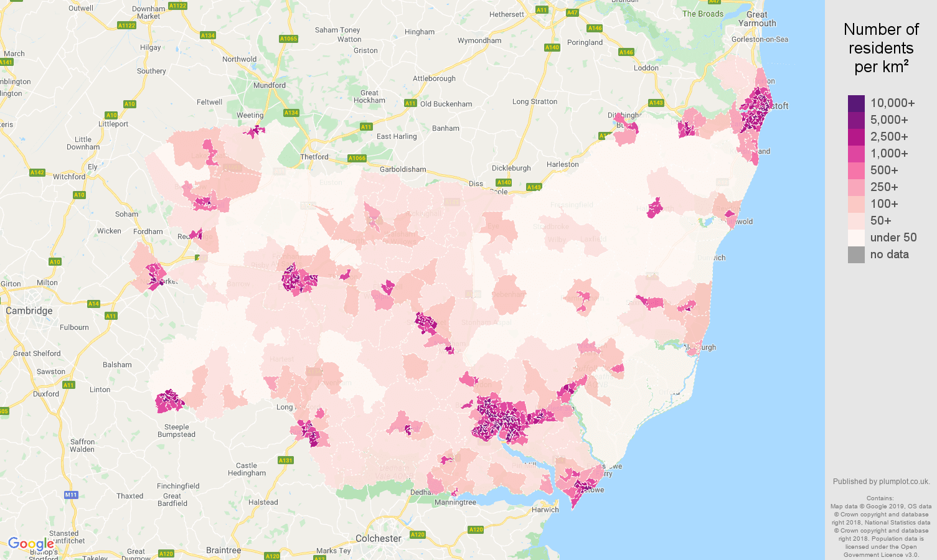Click the Number of residents per km² title
The width and height of the screenshot is (937, 560).
881,48
